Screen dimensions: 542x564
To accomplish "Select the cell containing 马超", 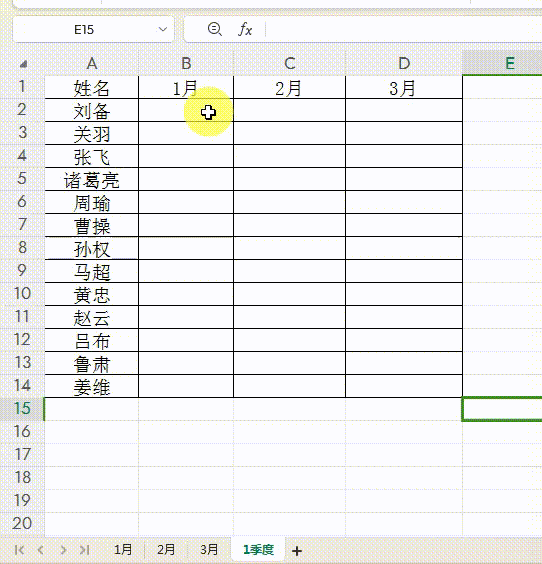I will tap(92, 271).
